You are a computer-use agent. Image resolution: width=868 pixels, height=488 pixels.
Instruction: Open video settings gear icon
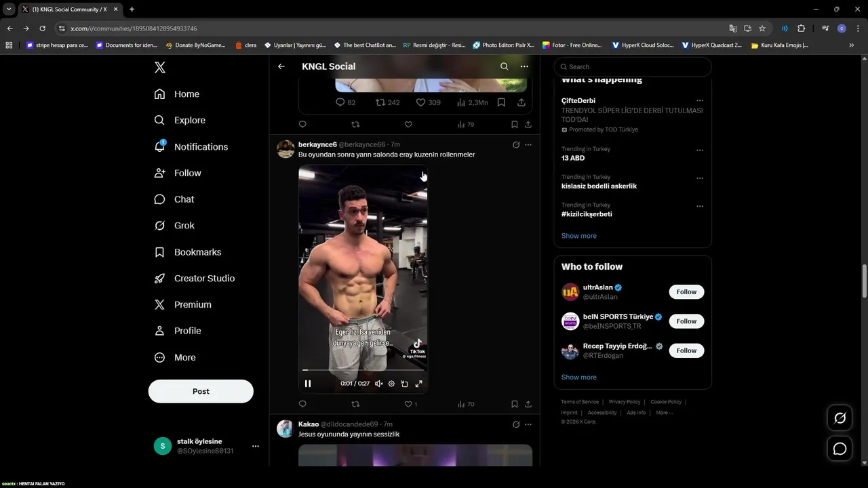pos(391,384)
